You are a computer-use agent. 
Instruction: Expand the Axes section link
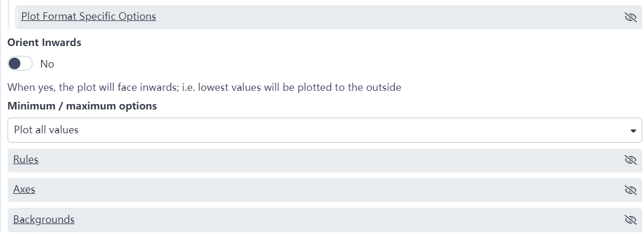pyautogui.click(x=24, y=189)
